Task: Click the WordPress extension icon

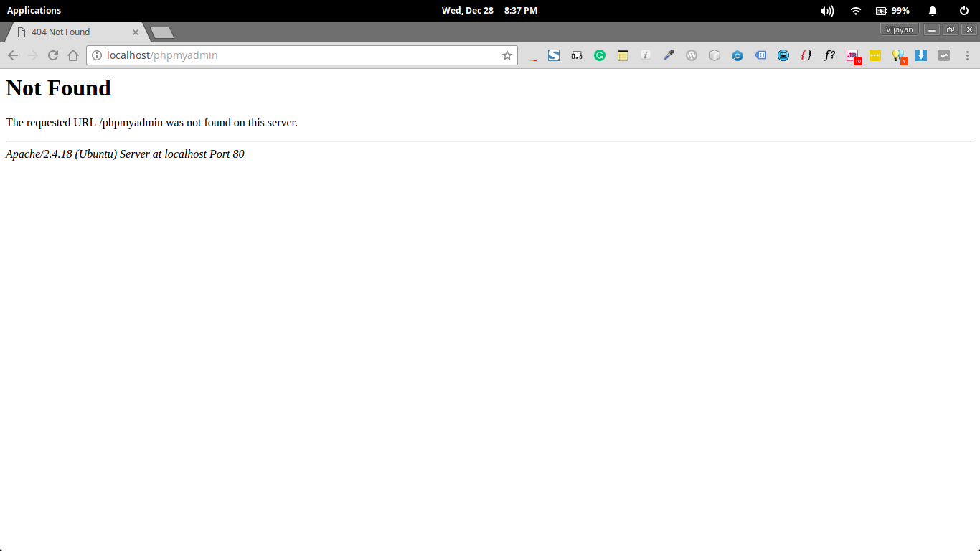Action: (x=692, y=55)
